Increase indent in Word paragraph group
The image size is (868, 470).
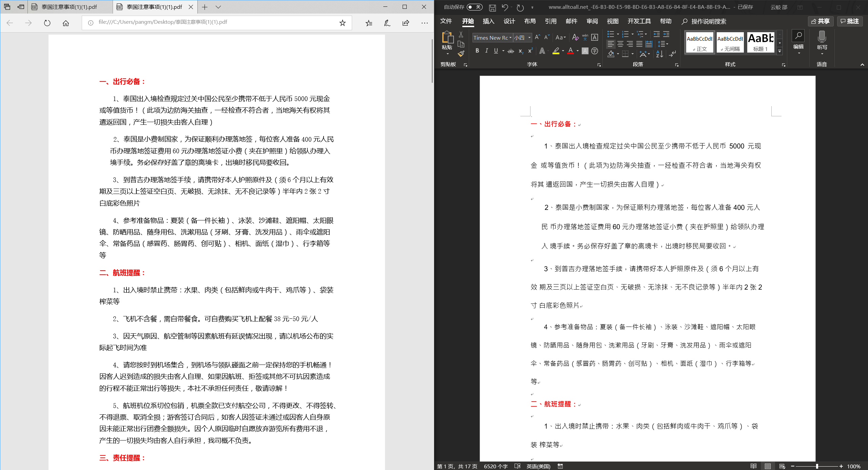click(666, 34)
